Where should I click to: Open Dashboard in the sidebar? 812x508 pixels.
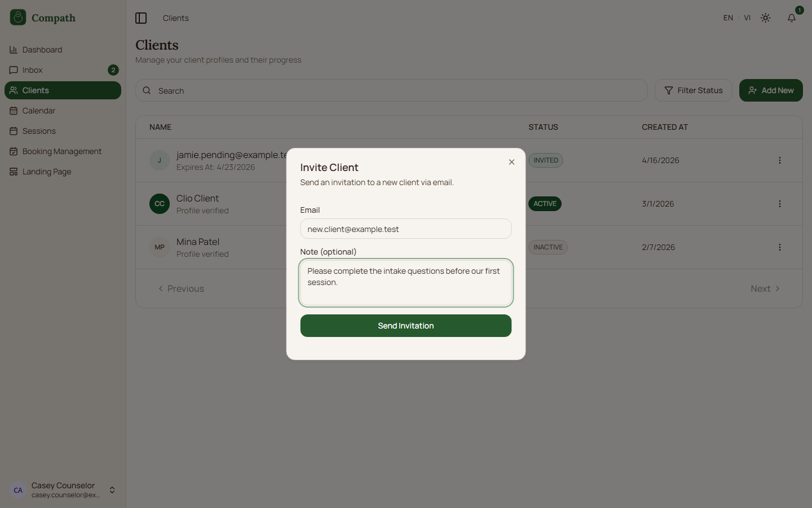63,50
